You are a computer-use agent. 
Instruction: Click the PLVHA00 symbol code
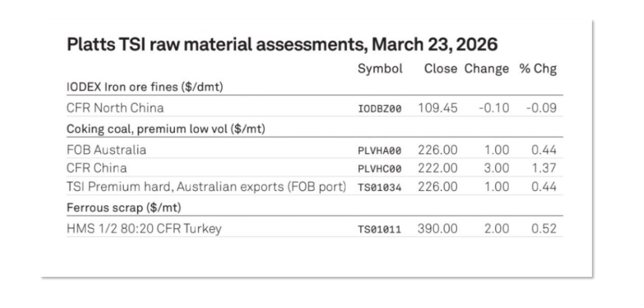[380, 150]
